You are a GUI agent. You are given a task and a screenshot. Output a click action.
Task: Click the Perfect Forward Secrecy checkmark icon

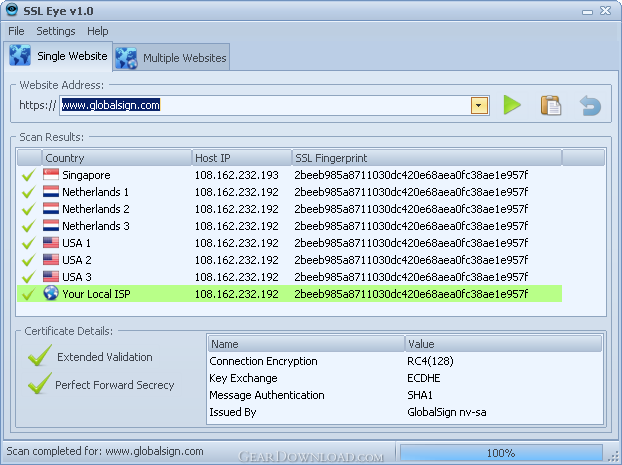[x=40, y=383]
